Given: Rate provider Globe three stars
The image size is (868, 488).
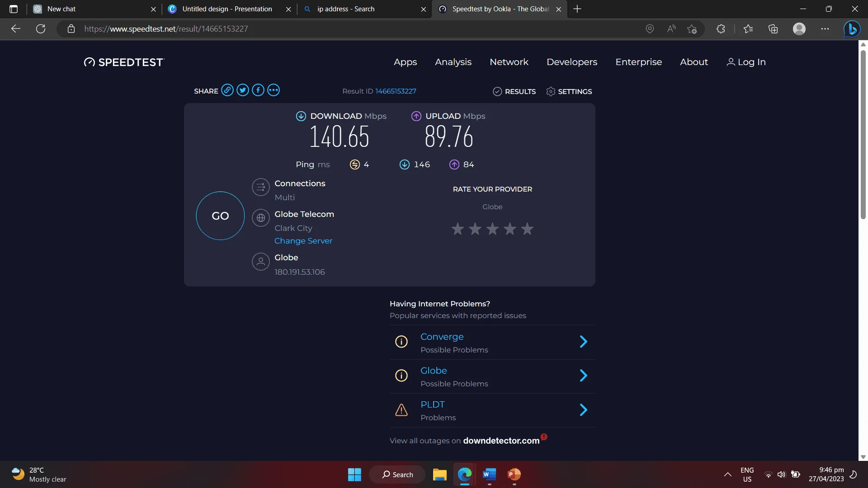Looking at the screenshot, I should pyautogui.click(x=492, y=229).
